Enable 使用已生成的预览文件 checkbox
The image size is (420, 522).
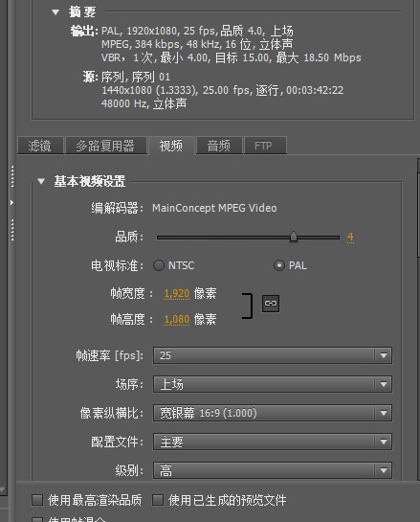(x=158, y=500)
